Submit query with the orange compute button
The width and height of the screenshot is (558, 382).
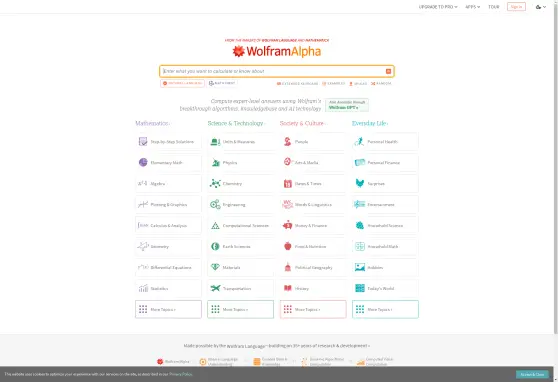(x=388, y=71)
